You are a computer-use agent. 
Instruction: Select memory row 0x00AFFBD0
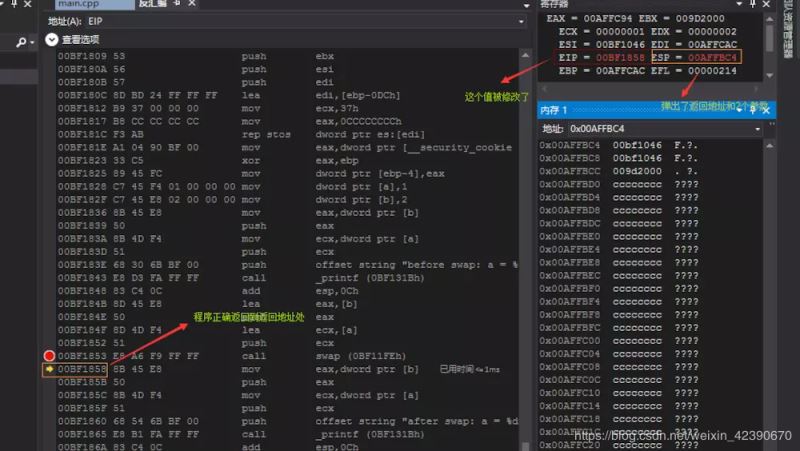(619, 184)
